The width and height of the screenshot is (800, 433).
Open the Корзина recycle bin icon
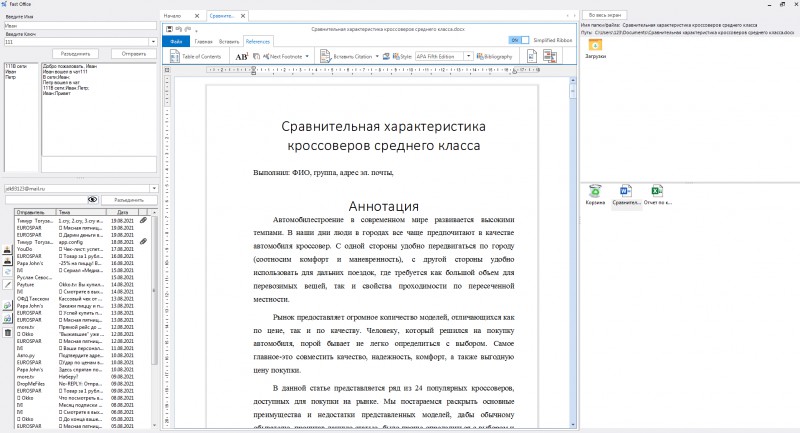595,195
